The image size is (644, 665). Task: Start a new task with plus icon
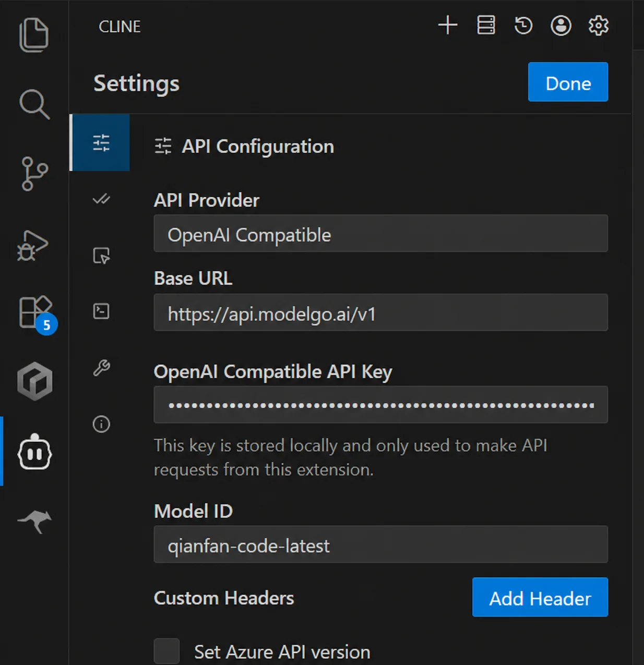[x=448, y=25]
